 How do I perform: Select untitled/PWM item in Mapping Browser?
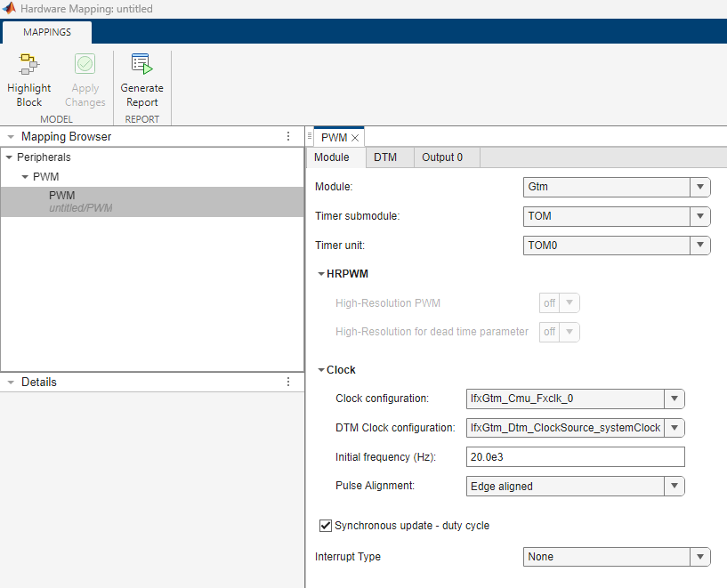[80, 202]
